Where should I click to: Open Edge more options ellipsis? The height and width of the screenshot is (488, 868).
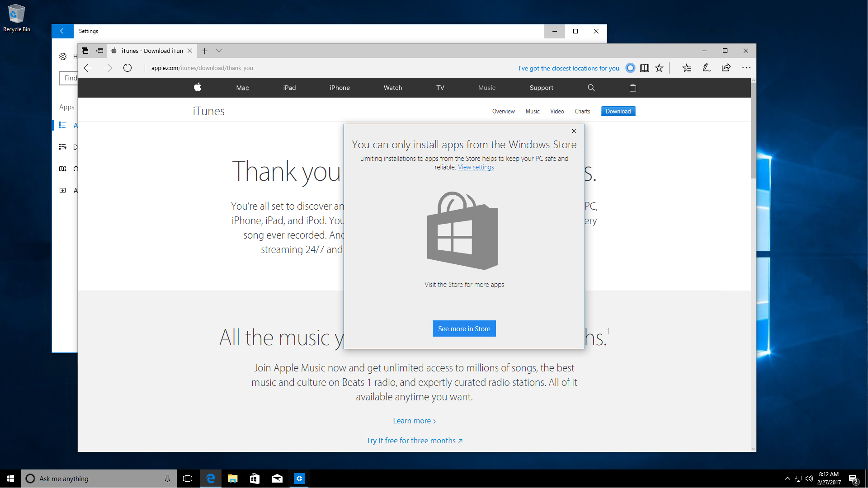pyautogui.click(x=746, y=68)
